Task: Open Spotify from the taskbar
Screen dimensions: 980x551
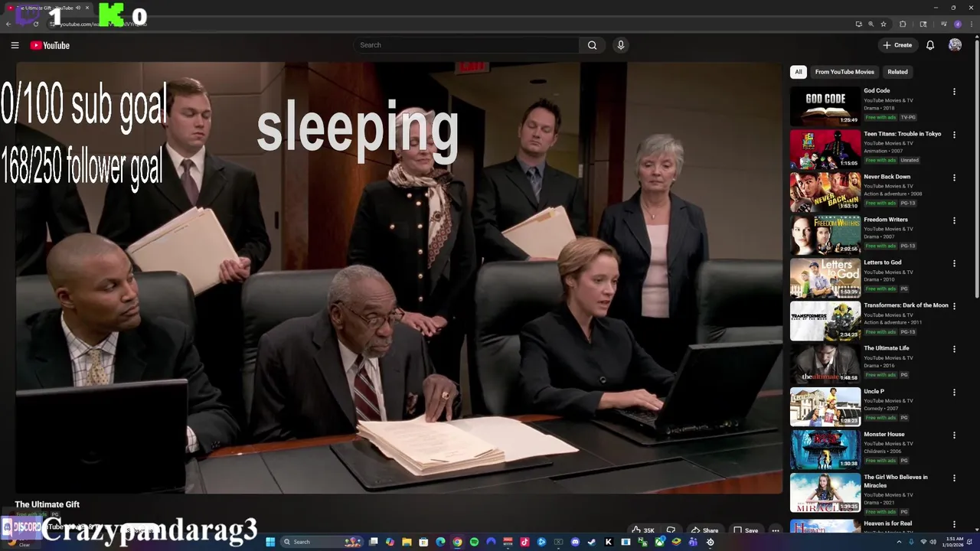Action: [474, 542]
